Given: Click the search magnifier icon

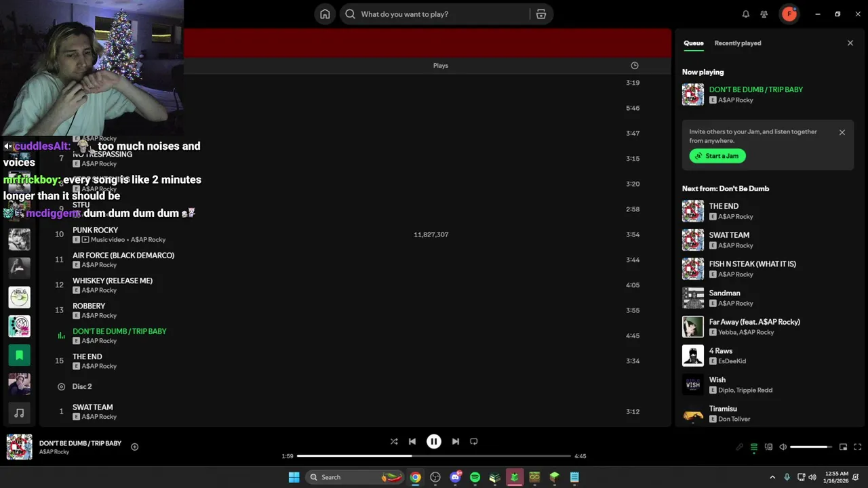Looking at the screenshot, I should (351, 14).
